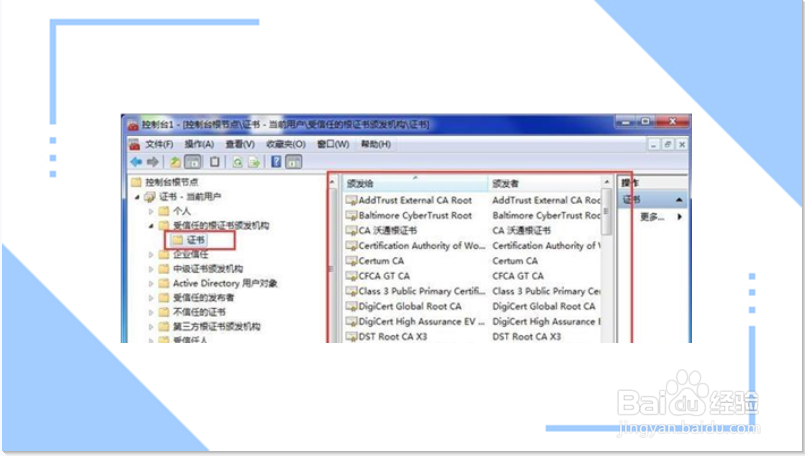Click the CA 沃通根证书 certificate icon
The width and height of the screenshot is (805, 456).
coord(351,231)
